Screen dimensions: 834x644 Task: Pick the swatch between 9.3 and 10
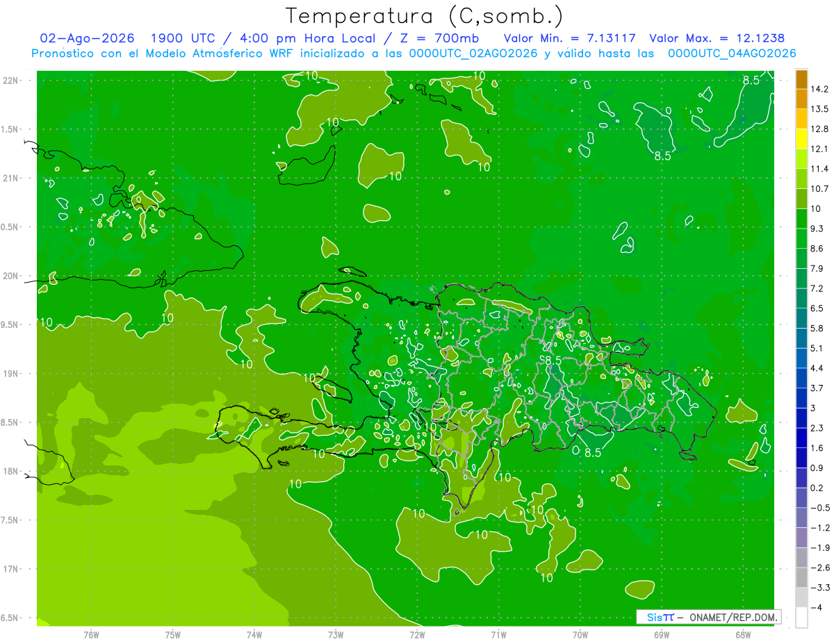801,219
